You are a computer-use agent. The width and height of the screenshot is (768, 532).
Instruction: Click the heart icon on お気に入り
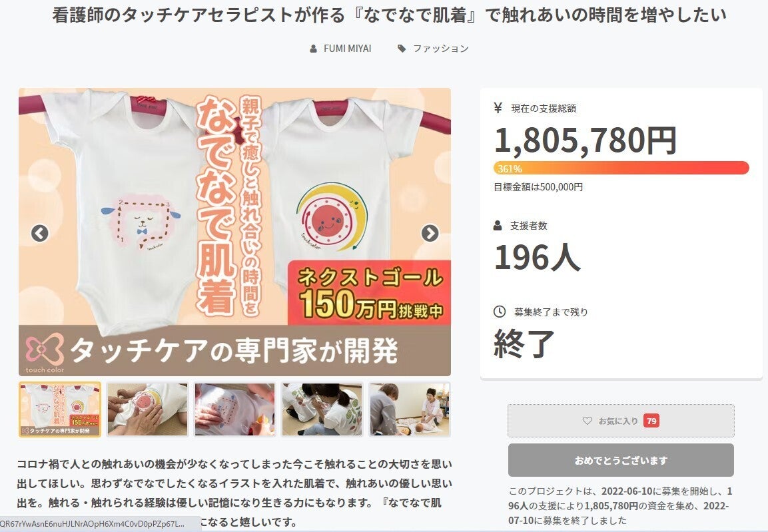587,420
